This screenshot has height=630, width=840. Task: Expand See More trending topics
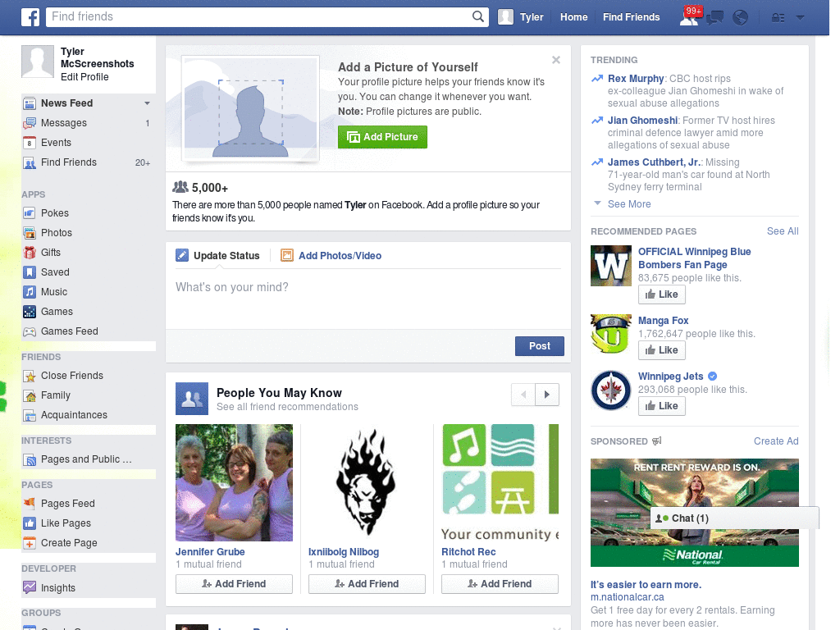pos(629,204)
